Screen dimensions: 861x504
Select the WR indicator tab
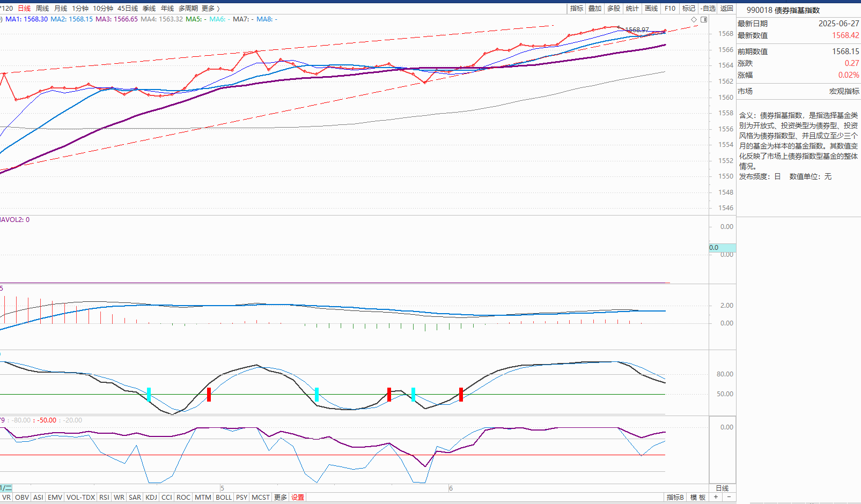[119, 498]
